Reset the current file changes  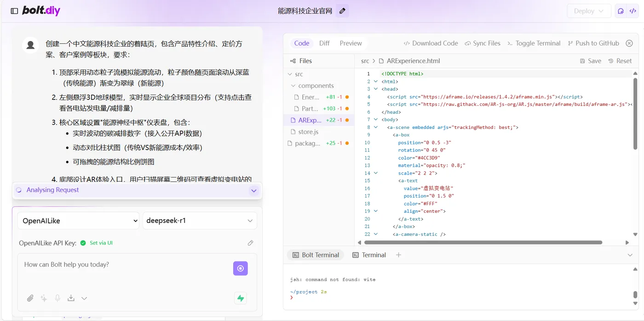click(620, 61)
